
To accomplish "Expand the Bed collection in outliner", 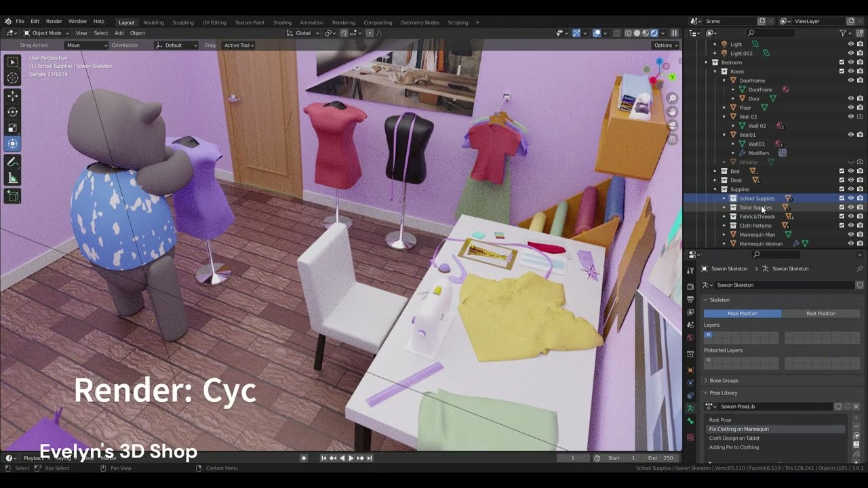I will (715, 171).
